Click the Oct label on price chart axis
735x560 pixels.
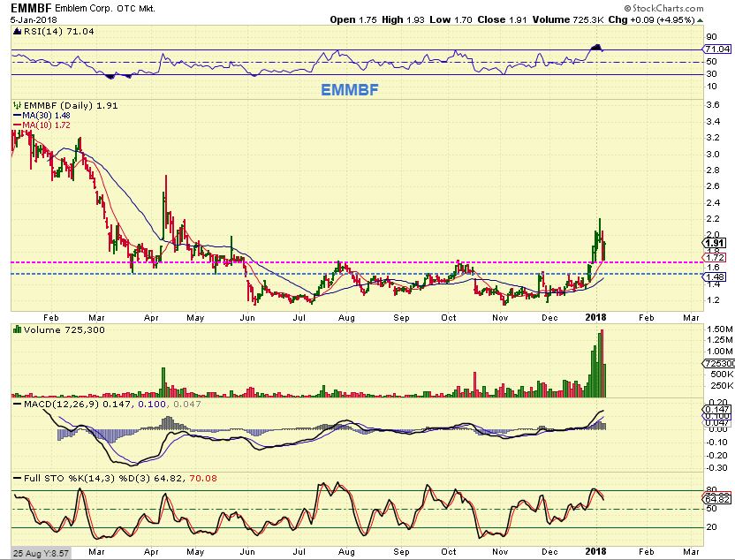click(x=449, y=318)
